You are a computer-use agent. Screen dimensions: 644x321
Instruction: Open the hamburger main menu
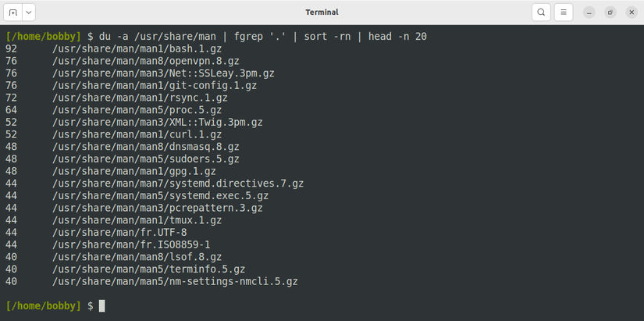coord(564,12)
